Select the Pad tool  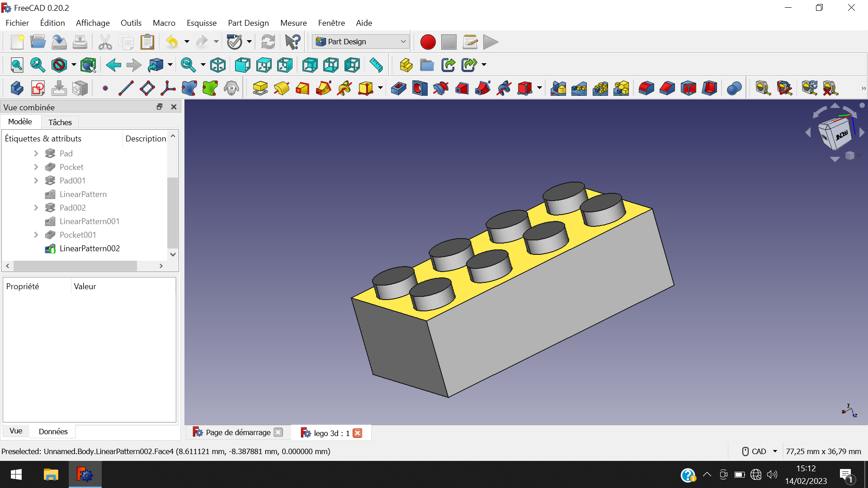click(x=260, y=88)
